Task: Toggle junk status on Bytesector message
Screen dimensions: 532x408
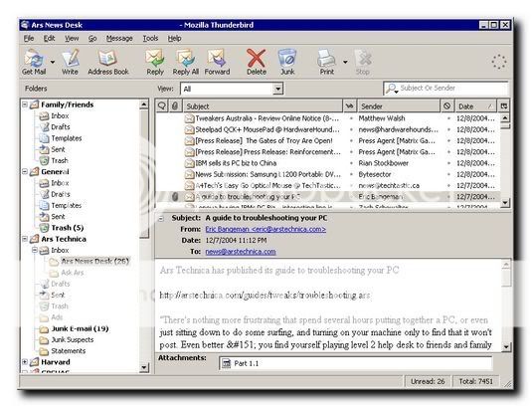Action: (448, 174)
